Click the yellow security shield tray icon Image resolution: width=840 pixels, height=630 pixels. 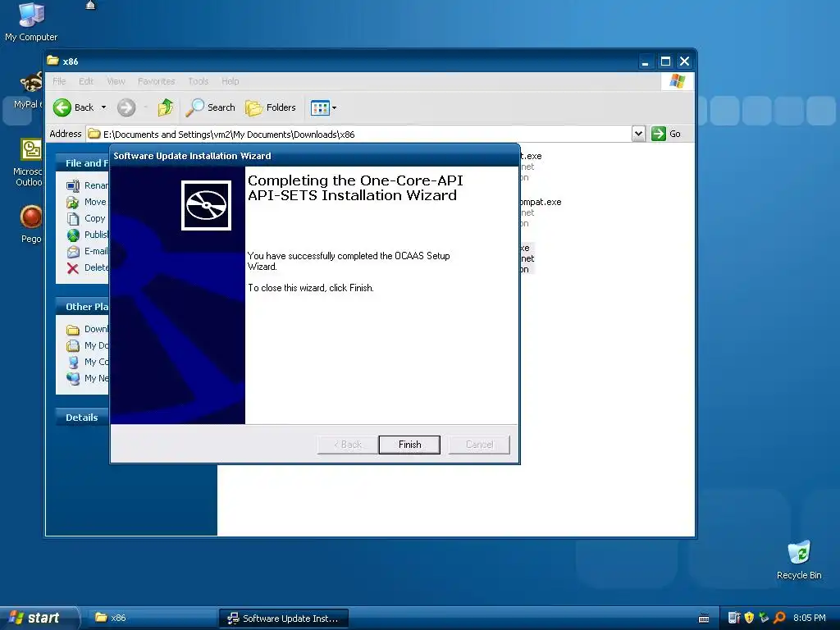tap(749, 618)
